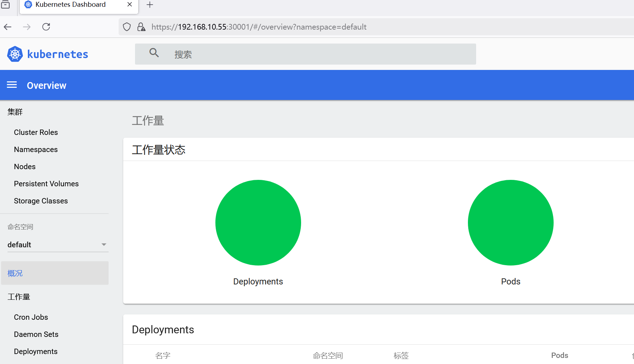
Task: Click the search magnifier icon
Action: [x=154, y=53]
